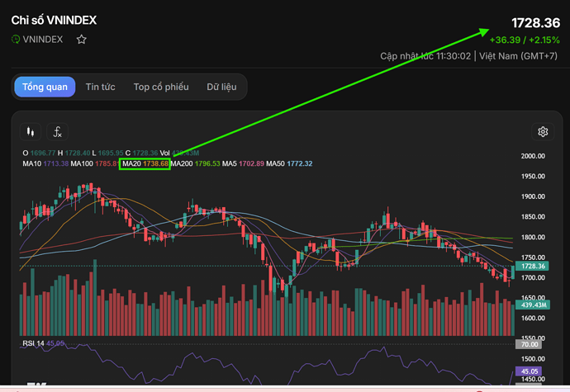This screenshot has width=570, height=392.
Task: Click the large 1728.36 index value
Action: point(536,23)
